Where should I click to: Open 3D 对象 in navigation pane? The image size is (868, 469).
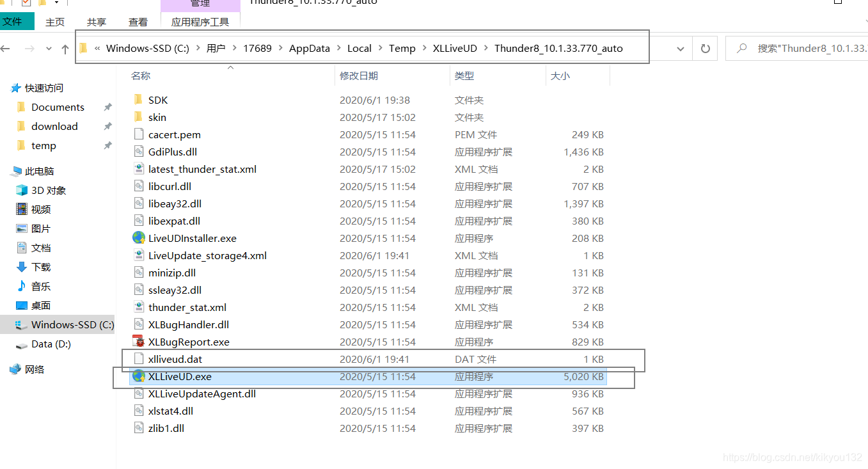(x=49, y=190)
